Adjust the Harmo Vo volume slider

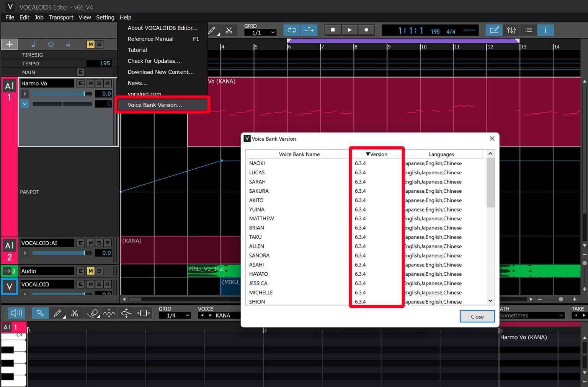(x=61, y=94)
